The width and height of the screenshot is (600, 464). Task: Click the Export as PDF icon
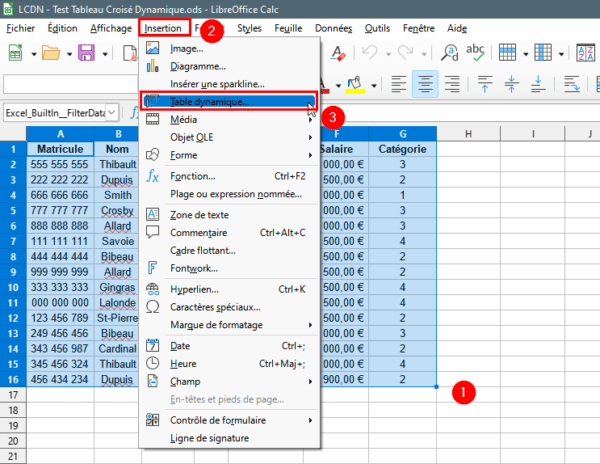click(x=130, y=53)
